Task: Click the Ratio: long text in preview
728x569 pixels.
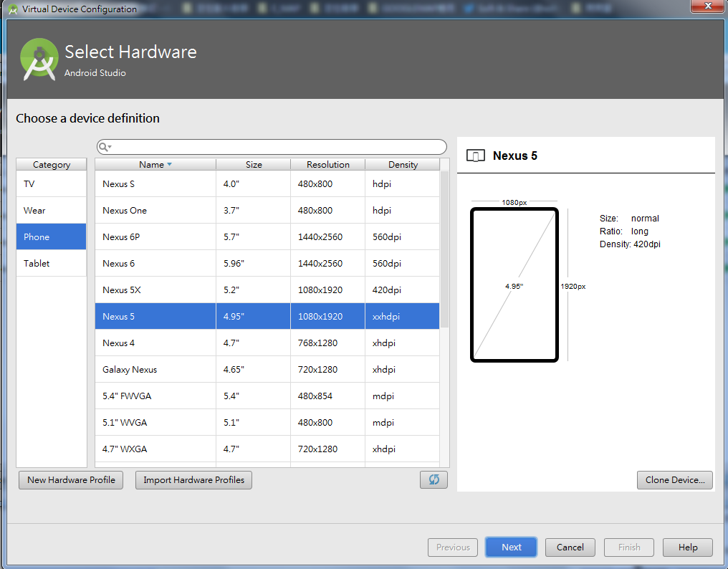Action: click(623, 231)
